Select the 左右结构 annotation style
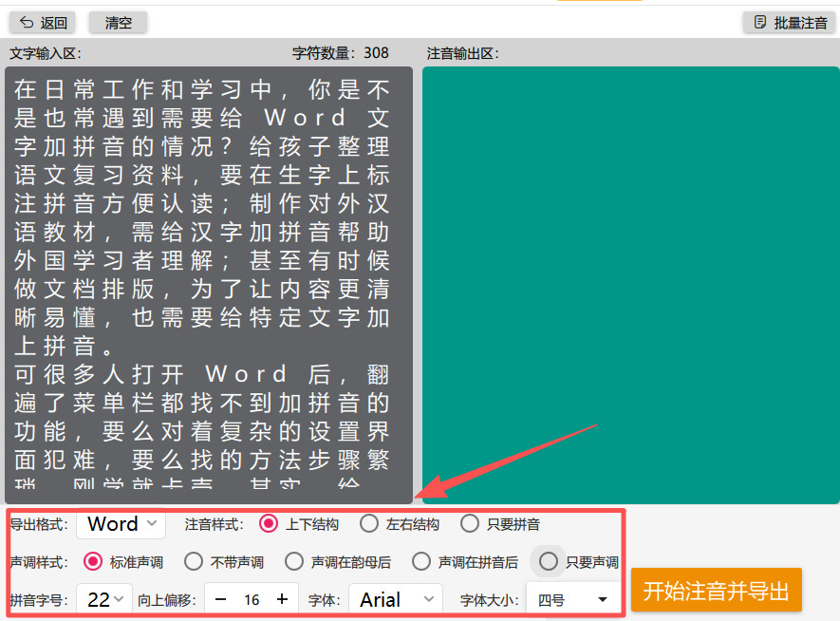The width and height of the screenshot is (840, 621). tap(368, 523)
